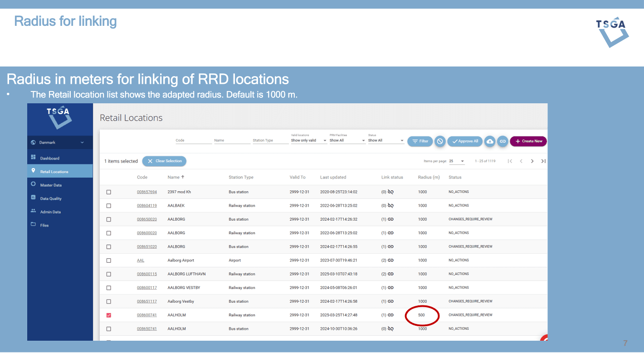
Task: Click the Radius (m) column header
Action: point(429,177)
